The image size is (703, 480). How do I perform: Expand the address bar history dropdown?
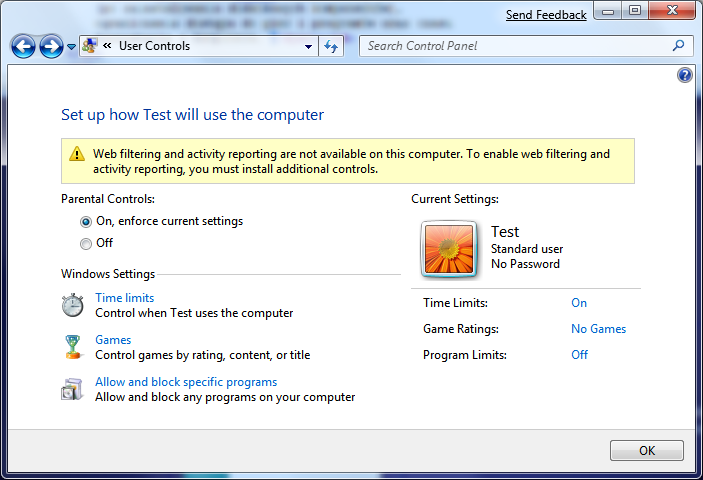pyautogui.click(x=308, y=46)
